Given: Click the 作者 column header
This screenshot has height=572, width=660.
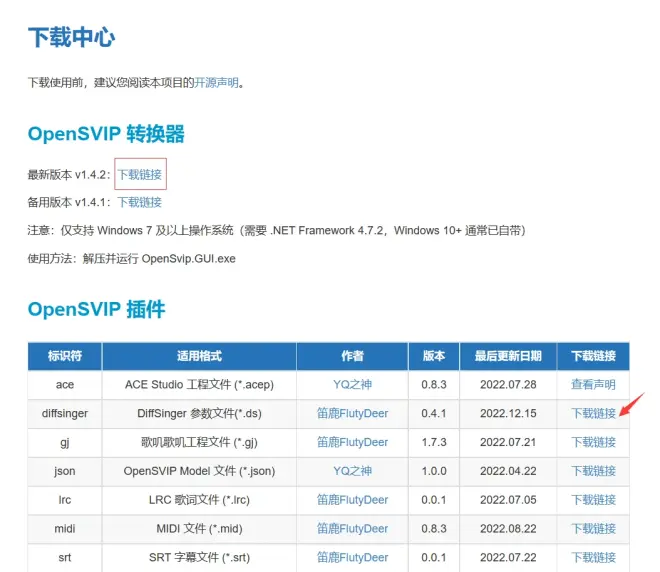Looking at the screenshot, I should 352,356.
